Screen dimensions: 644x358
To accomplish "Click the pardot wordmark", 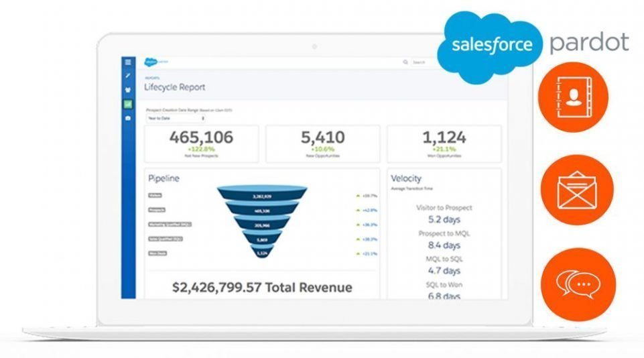I will pyautogui.click(x=589, y=43).
